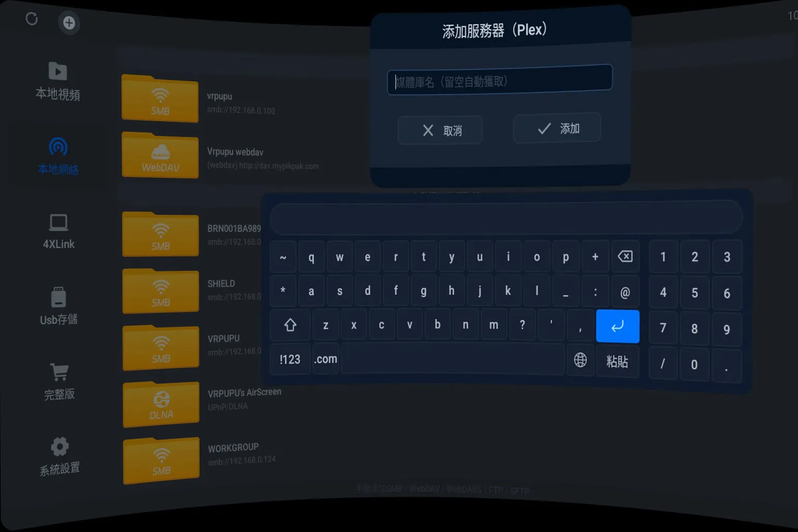Screen dimensions: 798x532
Task: Tap the z key
Action: (x=326, y=325)
